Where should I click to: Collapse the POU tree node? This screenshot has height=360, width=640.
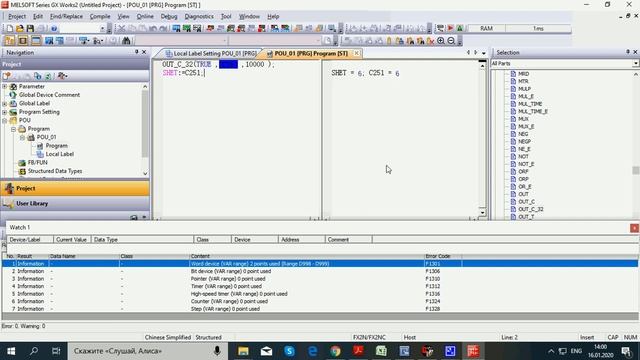click(x=4, y=120)
